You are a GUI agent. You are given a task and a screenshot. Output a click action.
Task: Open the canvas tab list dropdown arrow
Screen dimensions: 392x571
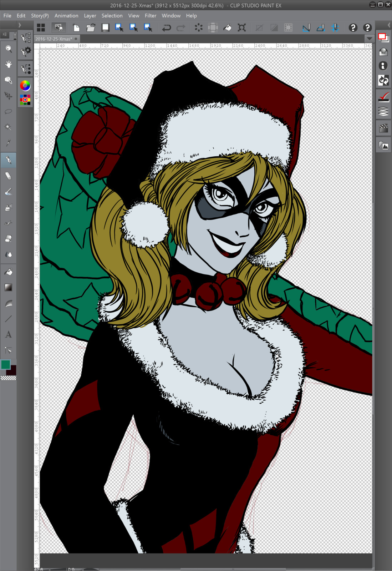[x=369, y=39]
